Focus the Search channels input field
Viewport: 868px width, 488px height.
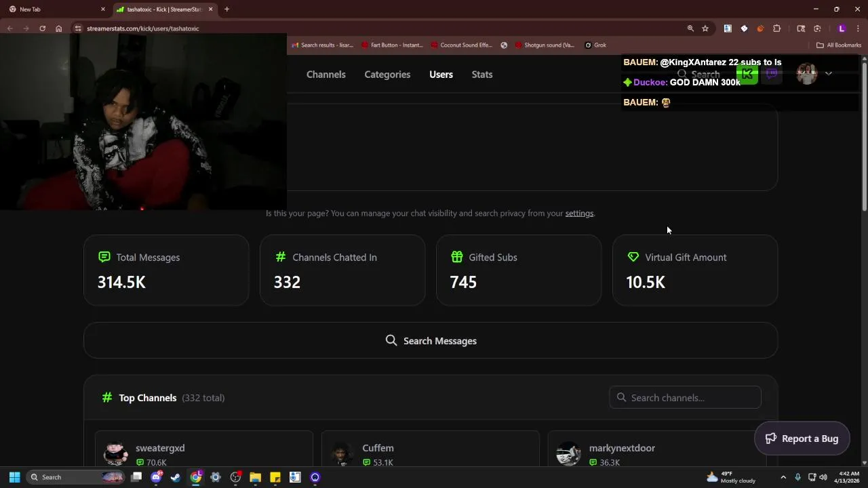[685, 398]
